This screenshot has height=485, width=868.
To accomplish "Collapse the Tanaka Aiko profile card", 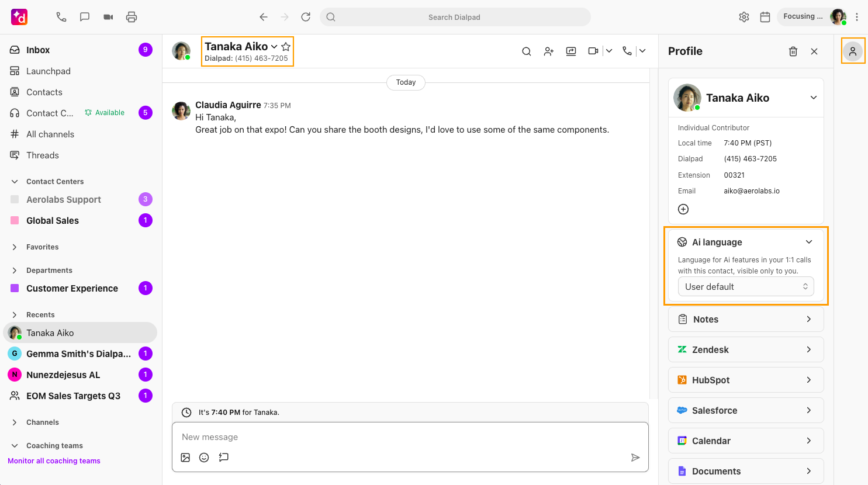I will (x=814, y=98).
